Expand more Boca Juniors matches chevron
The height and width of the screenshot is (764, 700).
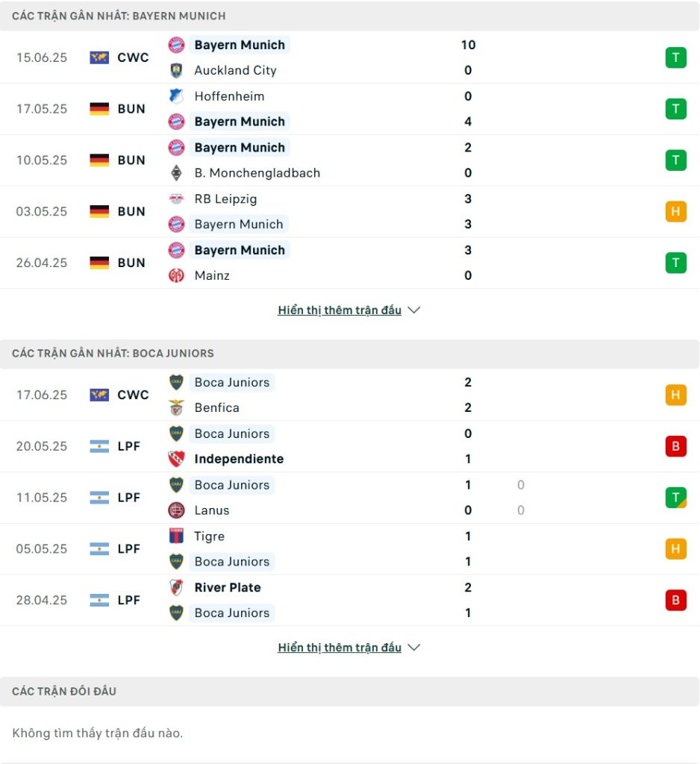point(414,648)
